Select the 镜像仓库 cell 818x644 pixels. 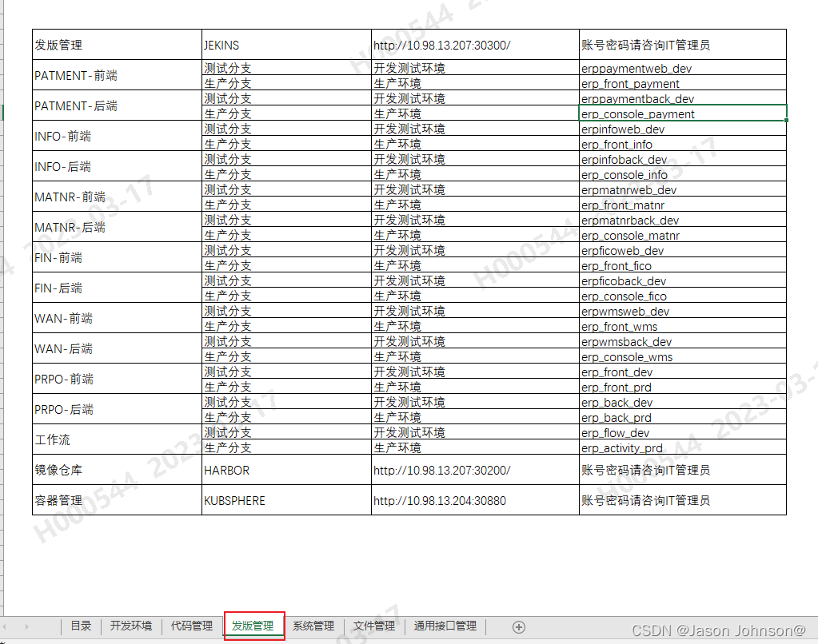pyautogui.click(x=117, y=469)
